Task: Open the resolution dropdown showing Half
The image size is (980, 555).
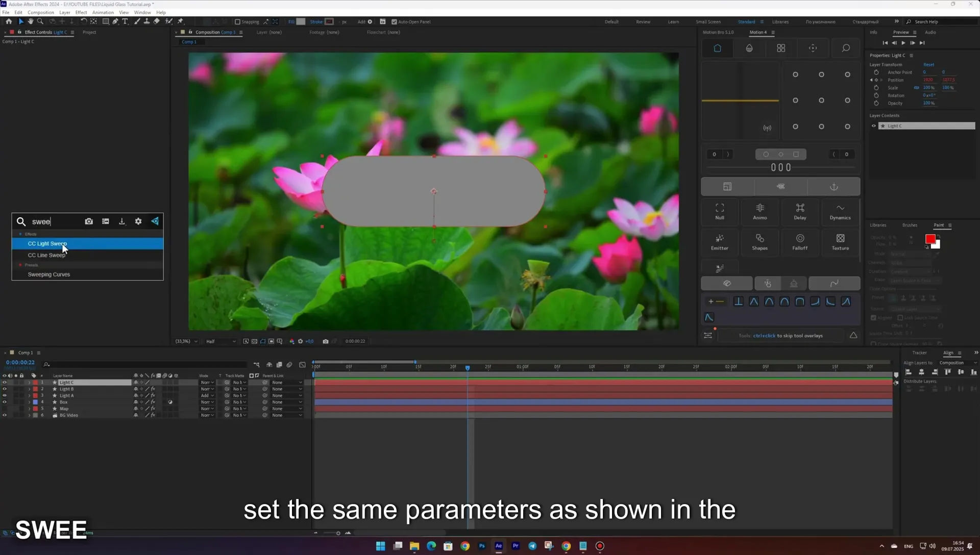Action: [221, 341]
